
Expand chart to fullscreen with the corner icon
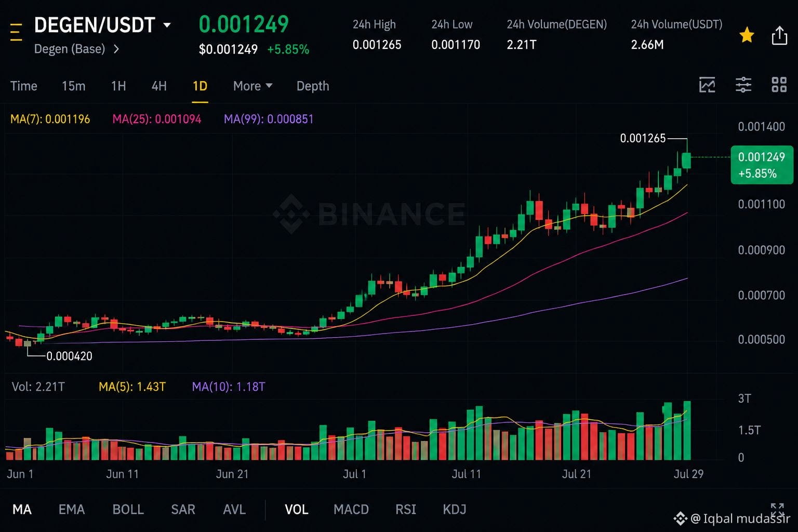(x=777, y=510)
